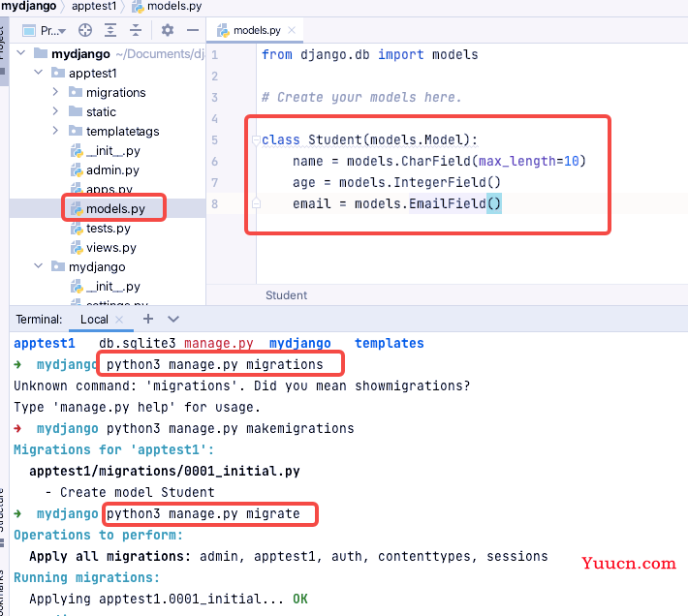Close the Local terminal tab
The image size is (688, 616).
(x=119, y=320)
